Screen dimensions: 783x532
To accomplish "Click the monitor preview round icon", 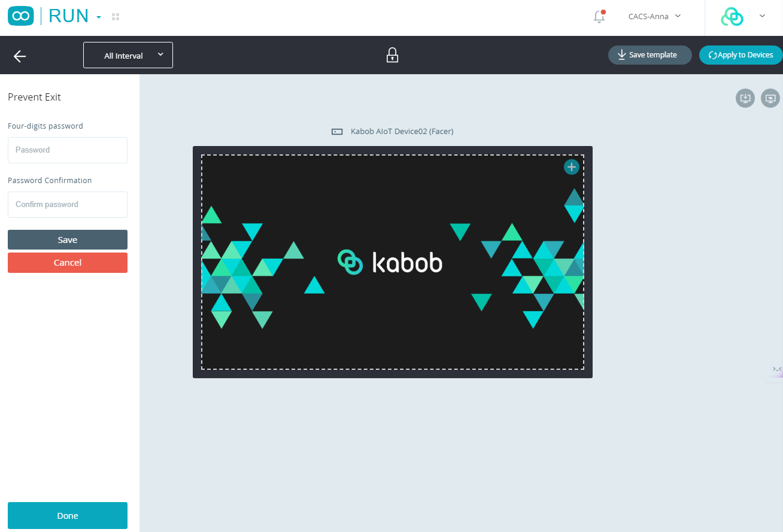I will (x=770, y=98).
